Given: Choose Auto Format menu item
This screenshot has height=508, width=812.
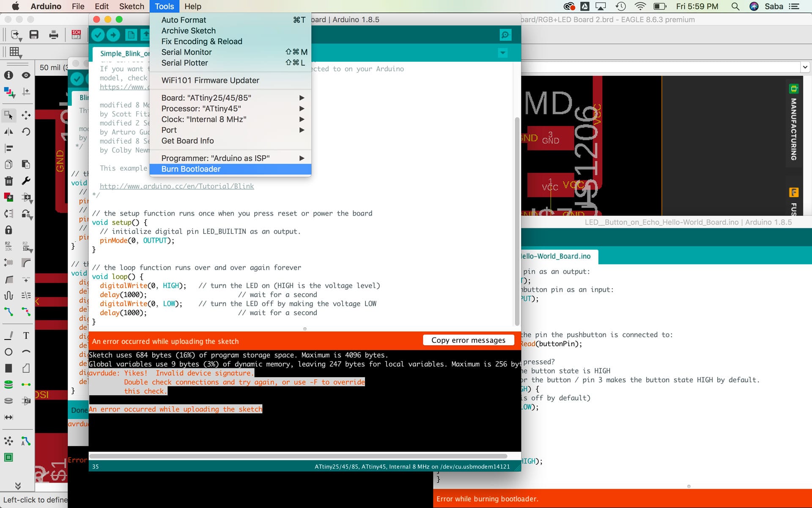Looking at the screenshot, I should tap(230, 20).
